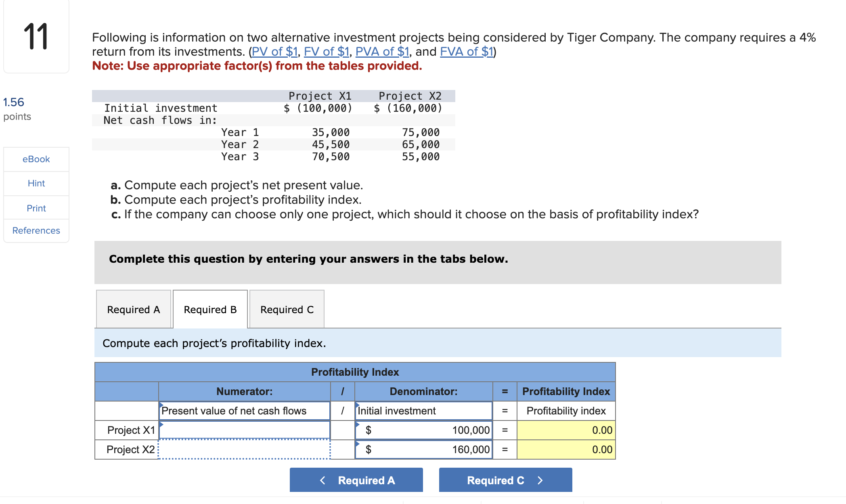Click the question number 11 box
This screenshot has width=846, height=504.
click(36, 37)
